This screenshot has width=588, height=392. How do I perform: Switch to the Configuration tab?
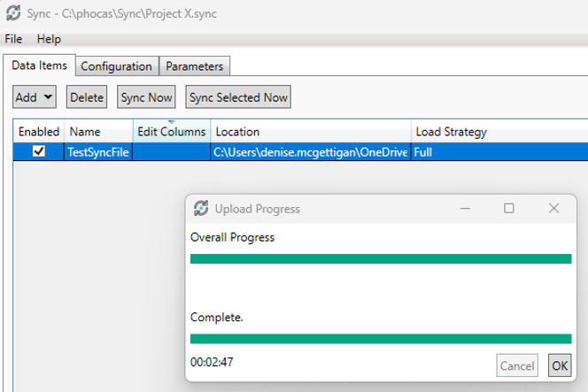coord(117,66)
